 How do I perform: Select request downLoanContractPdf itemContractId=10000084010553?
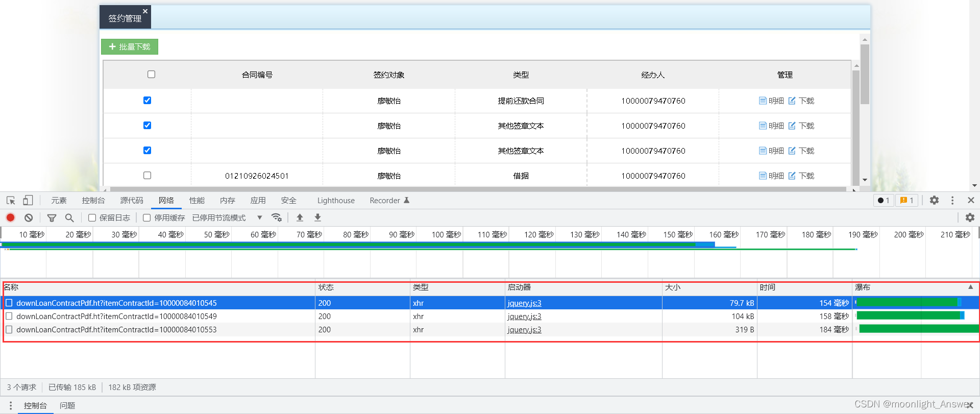click(116, 329)
